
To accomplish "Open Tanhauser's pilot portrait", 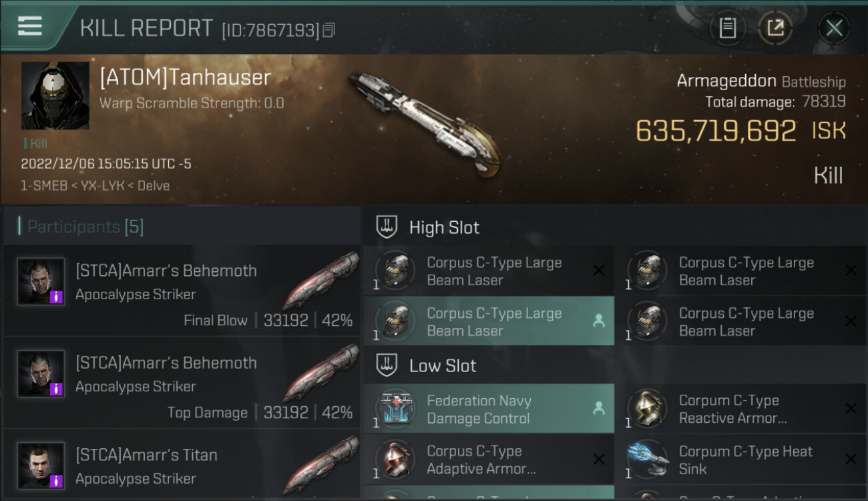I will point(55,96).
